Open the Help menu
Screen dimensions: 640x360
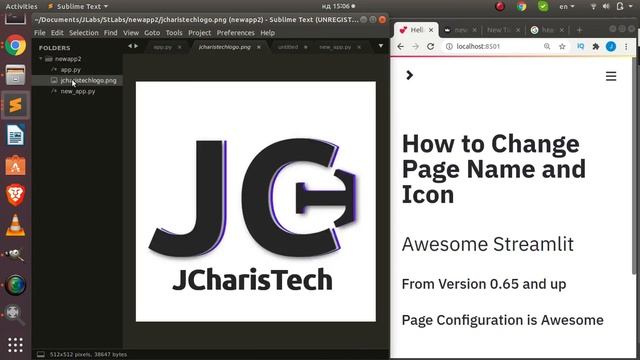tap(267, 33)
